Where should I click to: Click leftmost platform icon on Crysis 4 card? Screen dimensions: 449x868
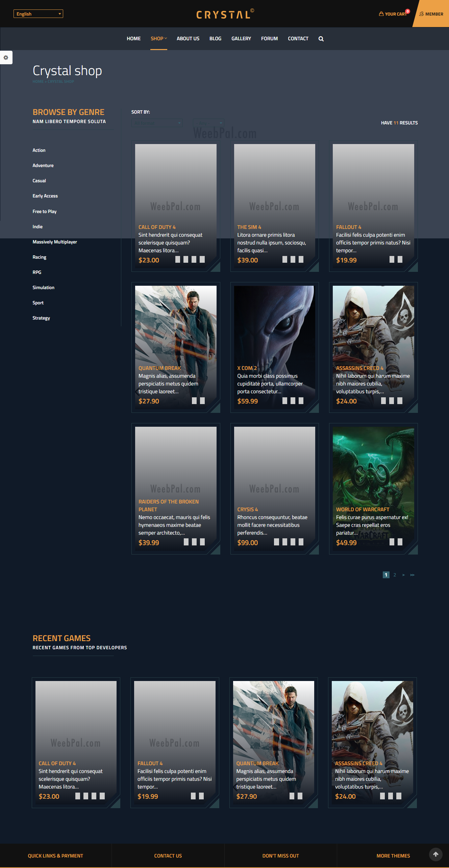(276, 542)
